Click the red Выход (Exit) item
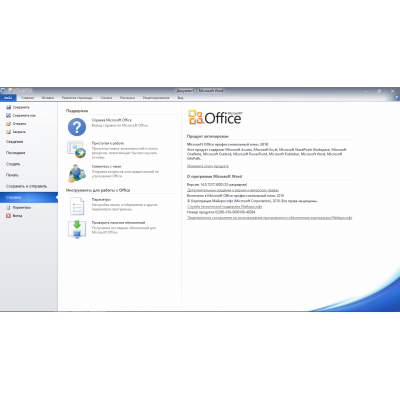Viewport: 400px width, 400px height. pyautogui.click(x=14, y=216)
